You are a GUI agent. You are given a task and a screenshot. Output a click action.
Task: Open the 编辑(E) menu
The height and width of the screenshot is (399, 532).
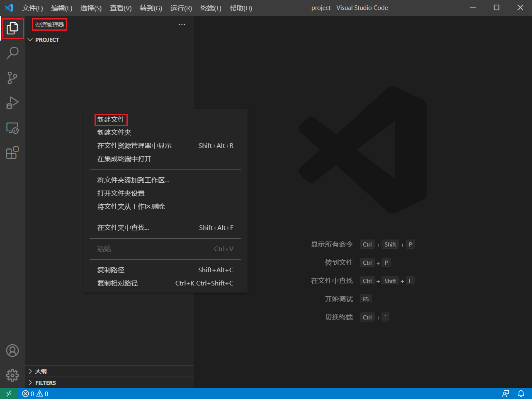pos(62,8)
